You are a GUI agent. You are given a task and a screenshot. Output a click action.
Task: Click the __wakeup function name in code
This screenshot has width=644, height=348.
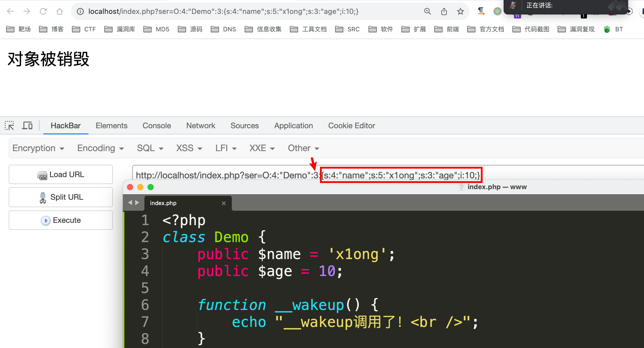tap(310, 305)
